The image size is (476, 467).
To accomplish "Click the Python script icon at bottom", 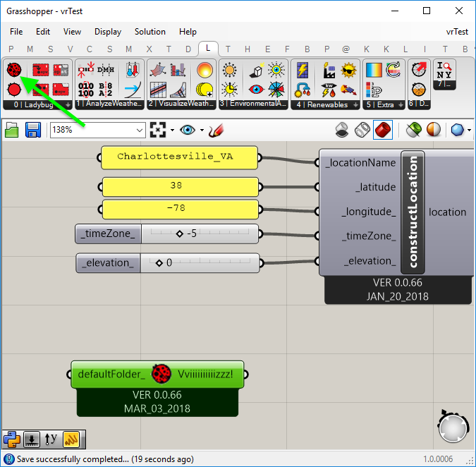I will click(12, 439).
